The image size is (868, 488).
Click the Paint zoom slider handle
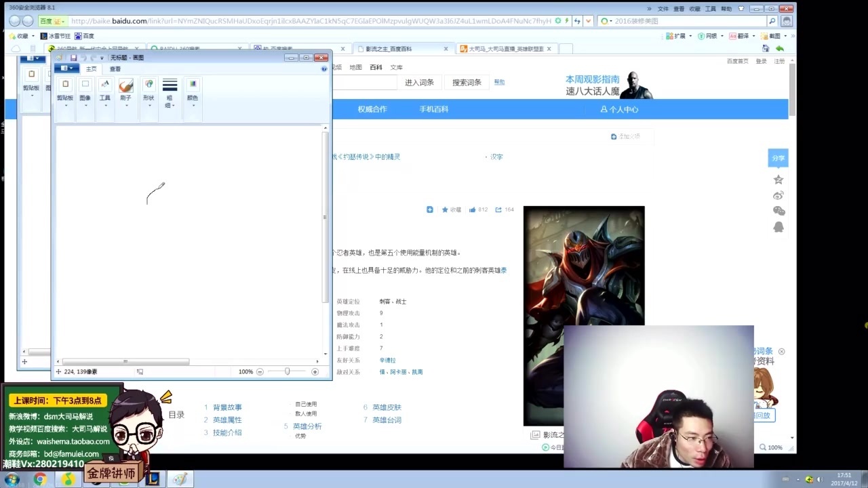pos(288,371)
